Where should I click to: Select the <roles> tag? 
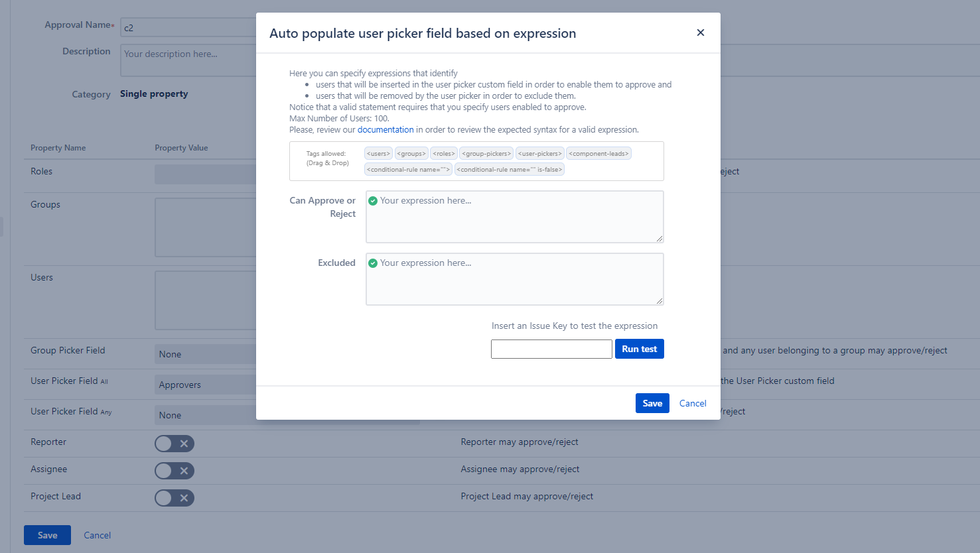(x=444, y=154)
